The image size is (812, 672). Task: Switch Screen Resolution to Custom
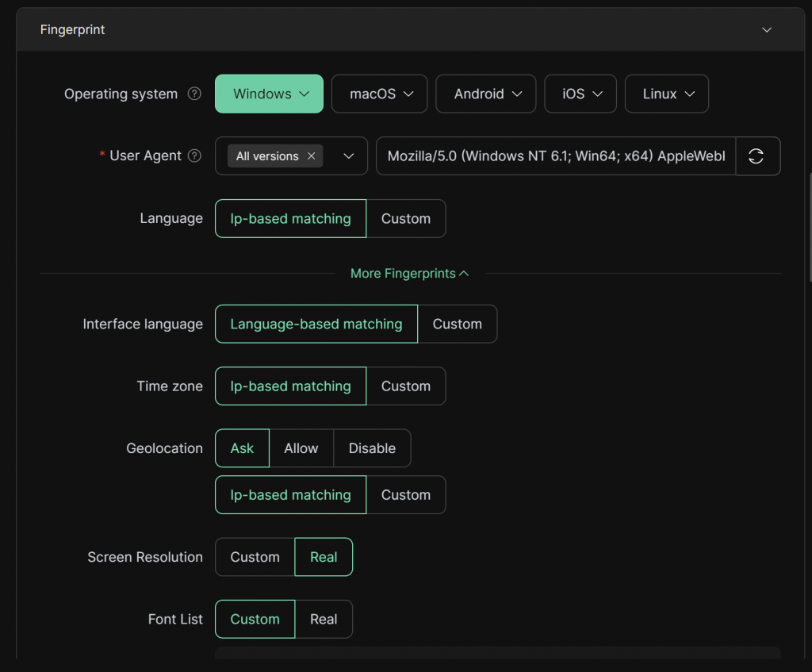pyautogui.click(x=255, y=557)
